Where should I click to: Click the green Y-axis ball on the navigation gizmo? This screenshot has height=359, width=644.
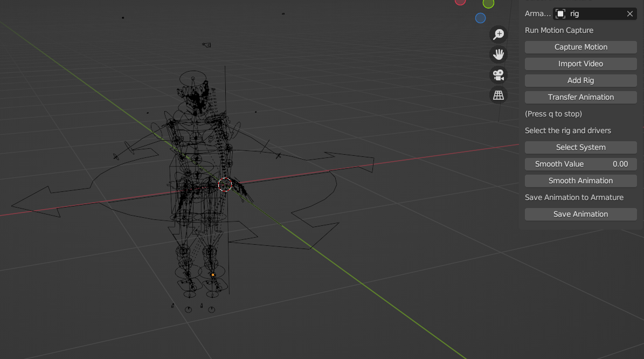click(488, 4)
